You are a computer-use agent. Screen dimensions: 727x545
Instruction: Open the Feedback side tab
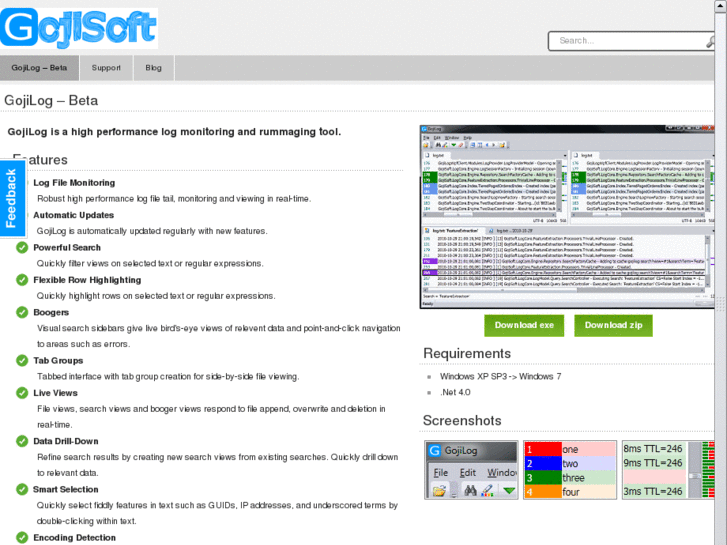pyautogui.click(x=12, y=199)
